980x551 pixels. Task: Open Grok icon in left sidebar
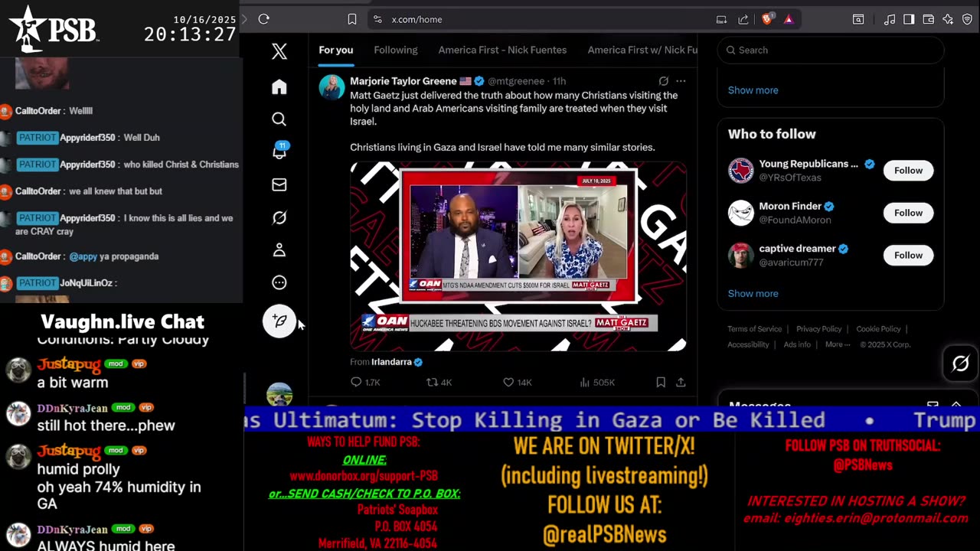pos(279,217)
